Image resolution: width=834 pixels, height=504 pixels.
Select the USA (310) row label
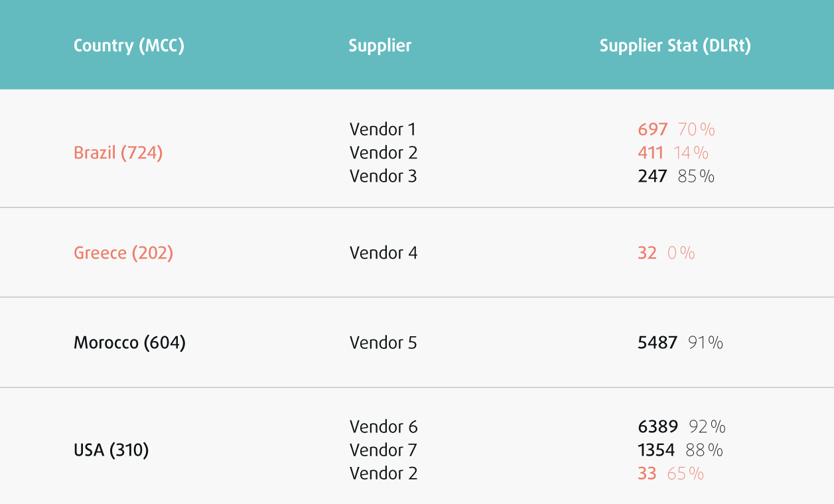(111, 450)
